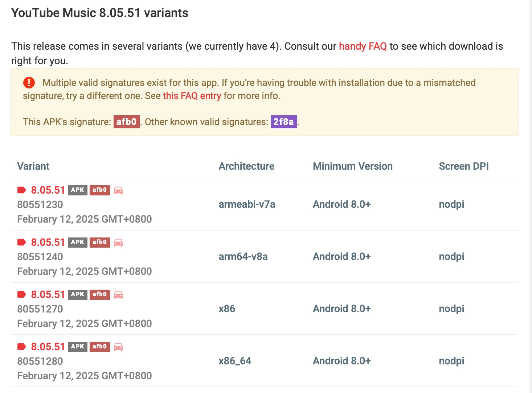Click the car icon in the arm64-v8a row
This screenshot has width=532, height=393.
[x=118, y=243]
